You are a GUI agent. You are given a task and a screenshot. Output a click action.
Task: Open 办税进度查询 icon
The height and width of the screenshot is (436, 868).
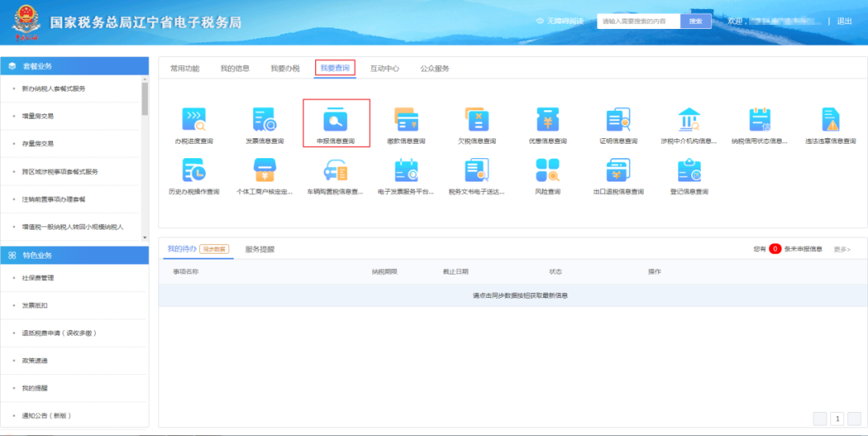pos(194,120)
